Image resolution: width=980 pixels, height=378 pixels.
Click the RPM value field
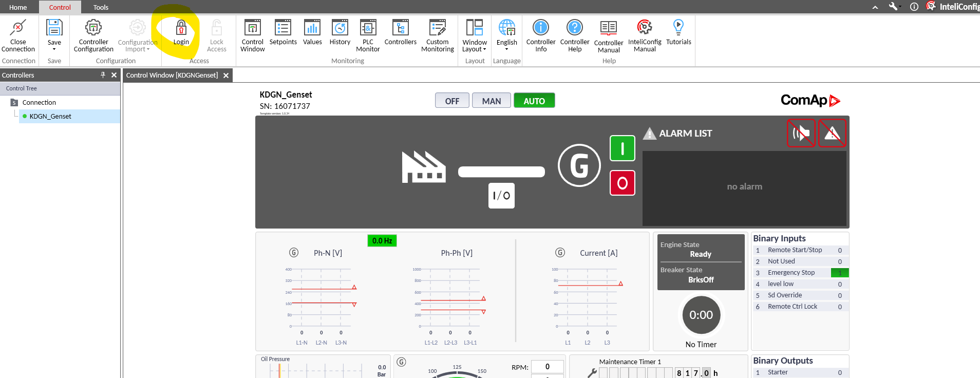548,367
